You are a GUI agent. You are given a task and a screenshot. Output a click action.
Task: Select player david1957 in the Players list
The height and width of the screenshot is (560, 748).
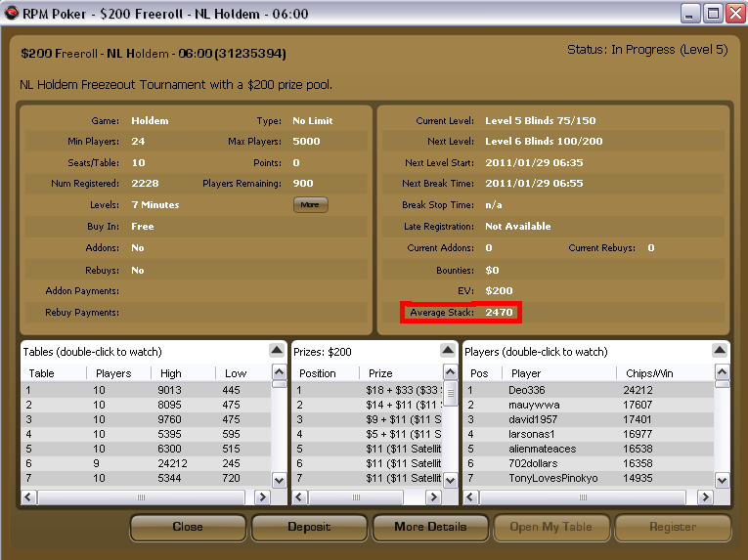(589, 419)
